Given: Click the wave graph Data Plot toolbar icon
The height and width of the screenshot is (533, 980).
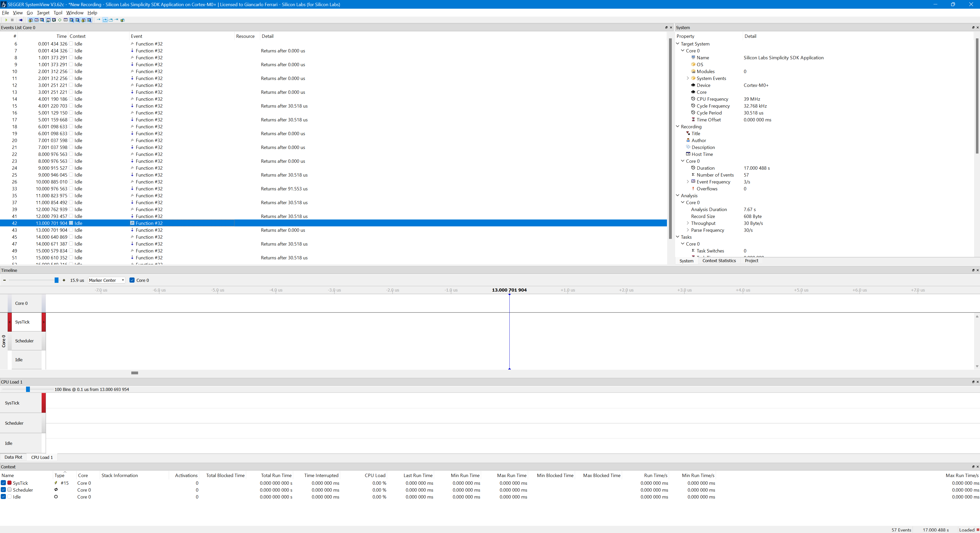Looking at the screenshot, I should 37,20.
